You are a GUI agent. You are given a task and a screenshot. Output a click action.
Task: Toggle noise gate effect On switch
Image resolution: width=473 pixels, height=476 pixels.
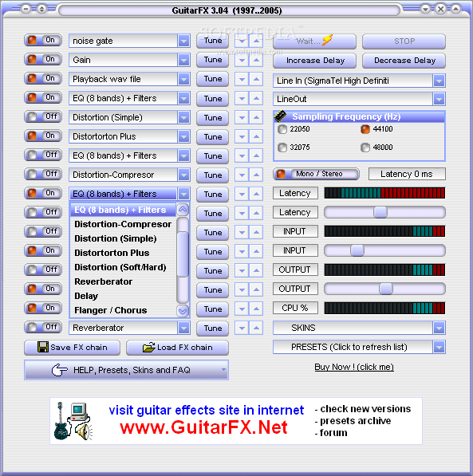[43, 40]
